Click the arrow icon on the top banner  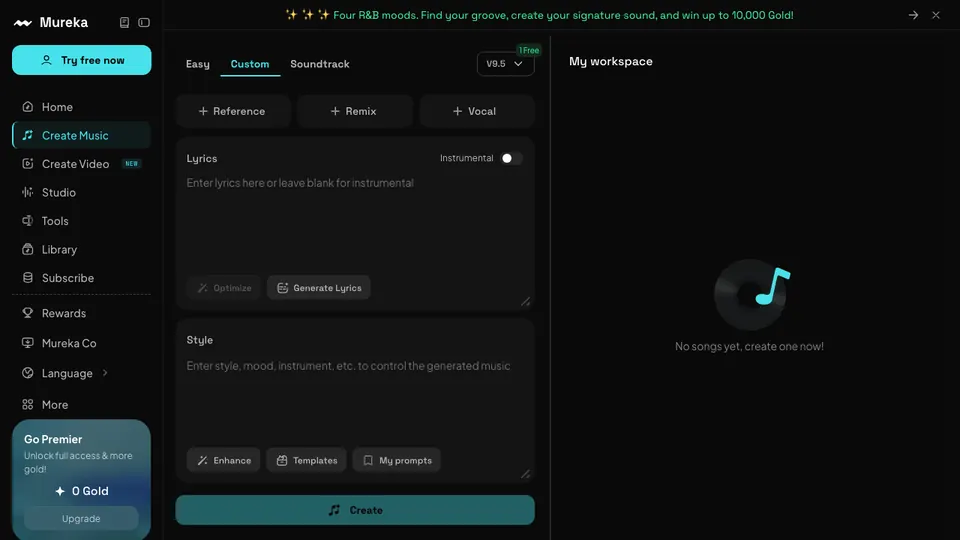click(x=913, y=15)
